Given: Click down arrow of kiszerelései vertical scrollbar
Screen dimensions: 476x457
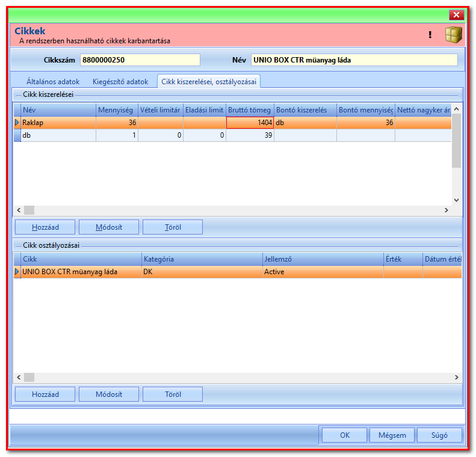Looking at the screenshot, I should coord(456,200).
